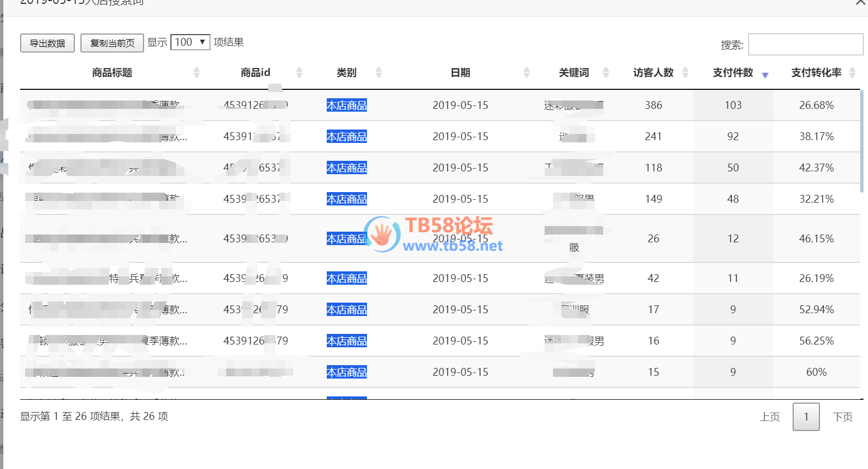
Task: Click the sort arrows beside 商品标题
Action: point(196,73)
